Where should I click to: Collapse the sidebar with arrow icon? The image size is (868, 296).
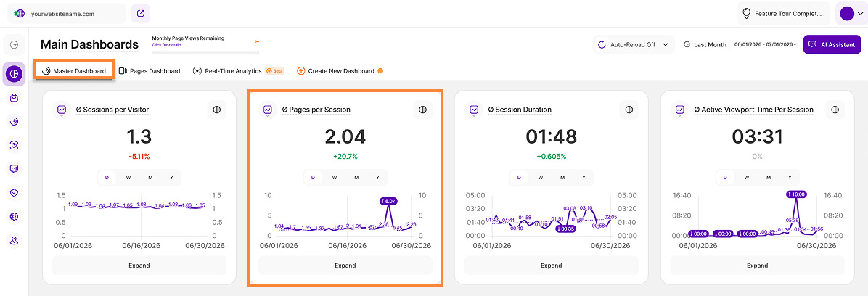click(14, 45)
